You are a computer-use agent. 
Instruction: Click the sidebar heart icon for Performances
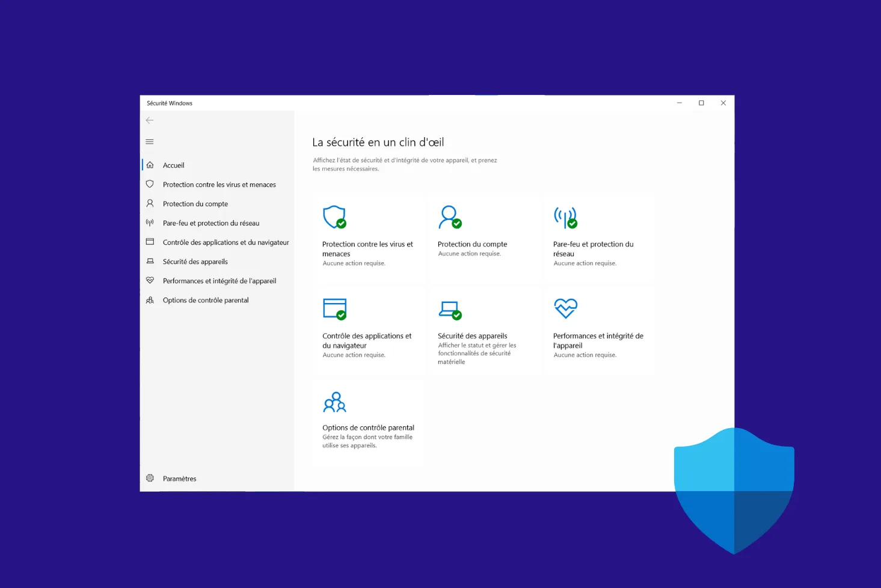pos(150,281)
